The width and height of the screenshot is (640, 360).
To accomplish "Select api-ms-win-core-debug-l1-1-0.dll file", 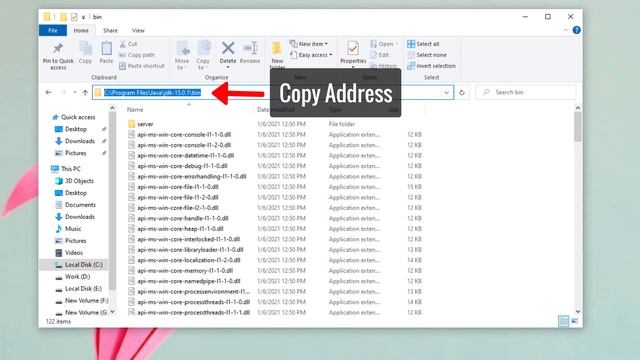I will click(178, 166).
